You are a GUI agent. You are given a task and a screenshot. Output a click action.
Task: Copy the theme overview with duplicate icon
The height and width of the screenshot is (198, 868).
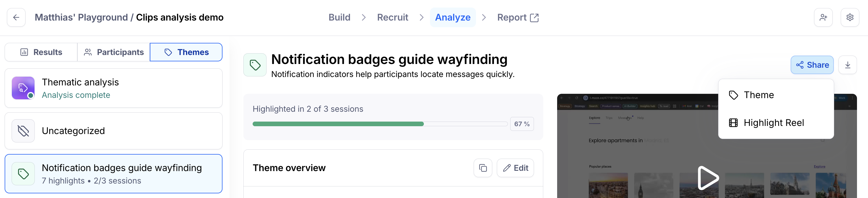[483, 168]
